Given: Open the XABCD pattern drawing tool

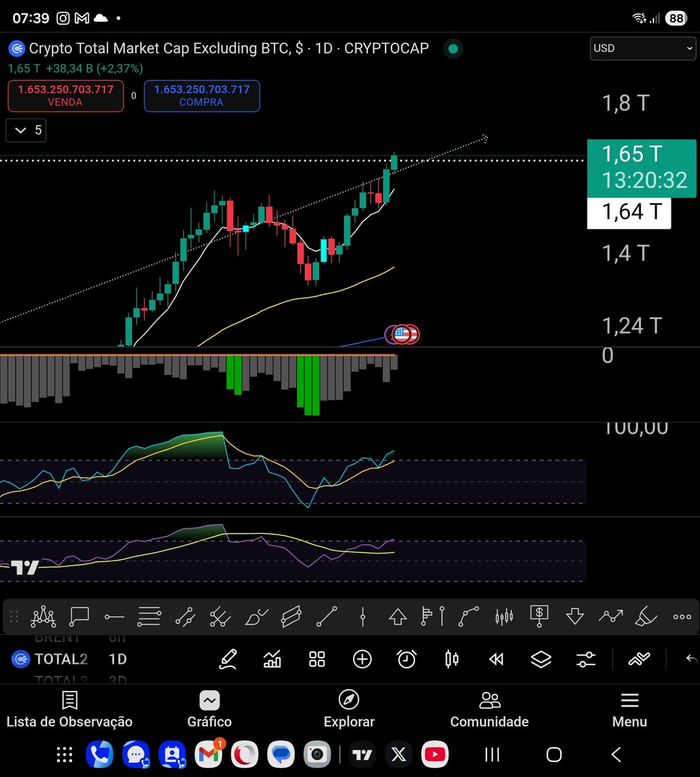Looking at the screenshot, I should pyautogui.click(x=43, y=616).
